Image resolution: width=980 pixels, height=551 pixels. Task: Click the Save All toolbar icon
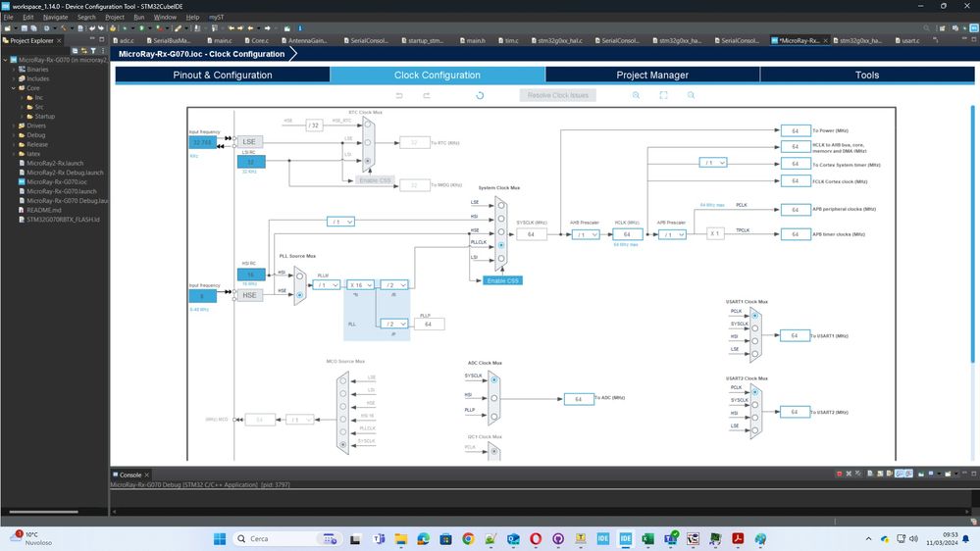(33, 28)
